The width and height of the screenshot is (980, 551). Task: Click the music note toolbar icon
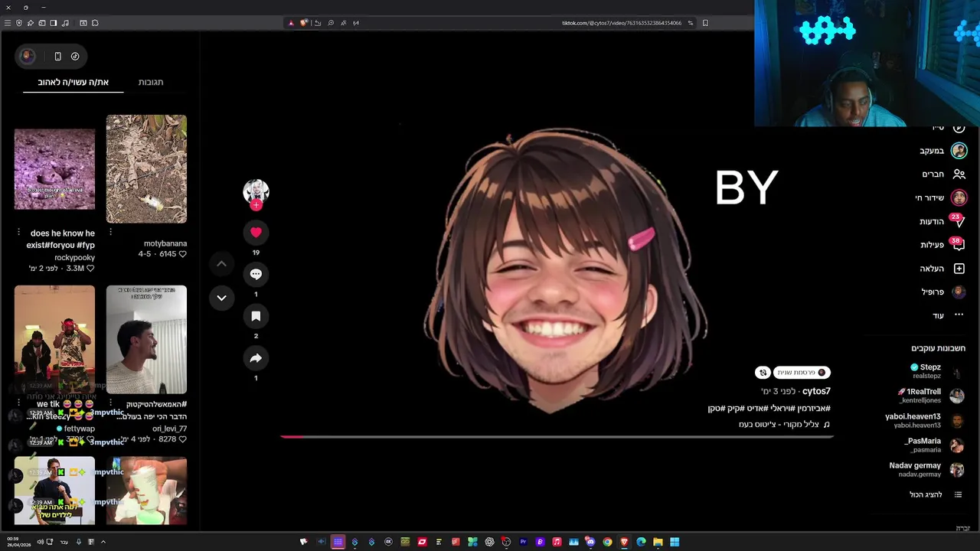point(65,23)
